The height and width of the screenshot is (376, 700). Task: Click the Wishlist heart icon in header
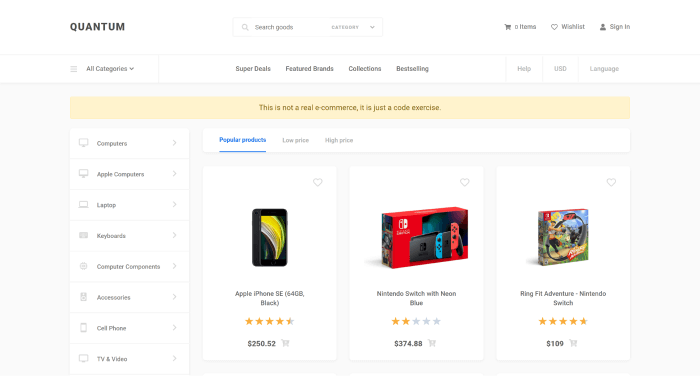coord(554,27)
